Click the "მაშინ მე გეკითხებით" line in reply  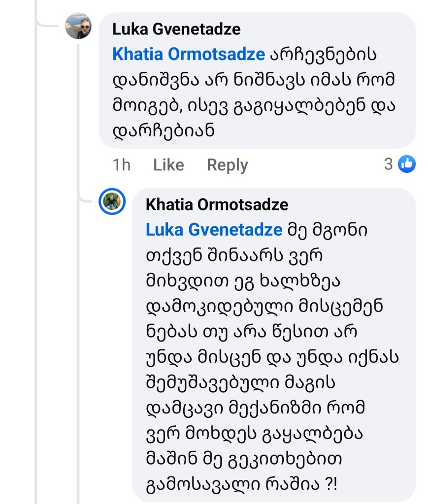click(244, 460)
